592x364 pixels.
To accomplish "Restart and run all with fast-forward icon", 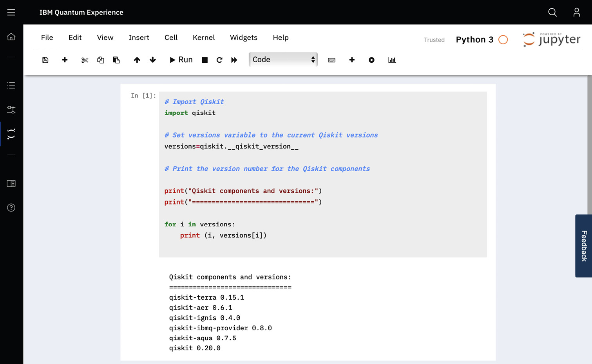I will tap(234, 60).
